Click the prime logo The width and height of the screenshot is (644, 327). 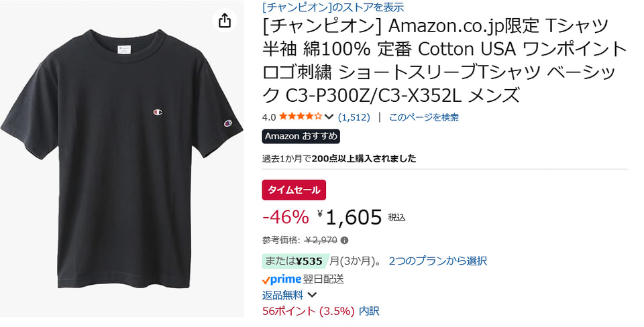pyautogui.click(x=282, y=279)
